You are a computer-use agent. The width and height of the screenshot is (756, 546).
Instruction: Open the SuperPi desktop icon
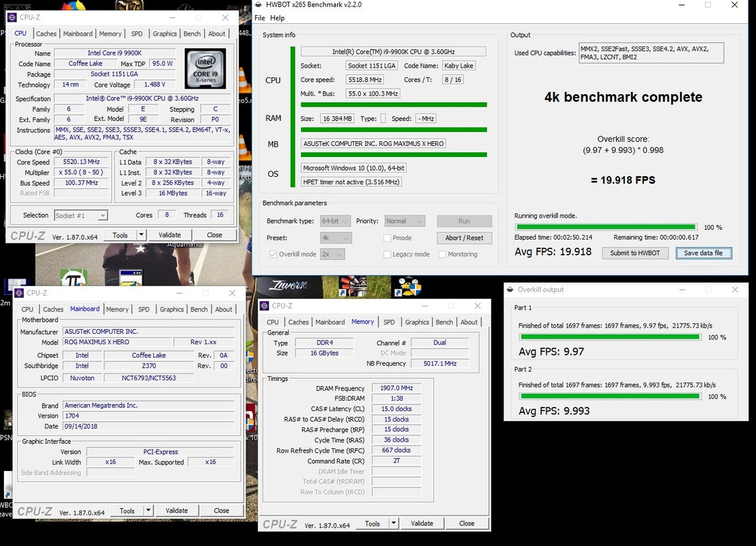point(73,277)
